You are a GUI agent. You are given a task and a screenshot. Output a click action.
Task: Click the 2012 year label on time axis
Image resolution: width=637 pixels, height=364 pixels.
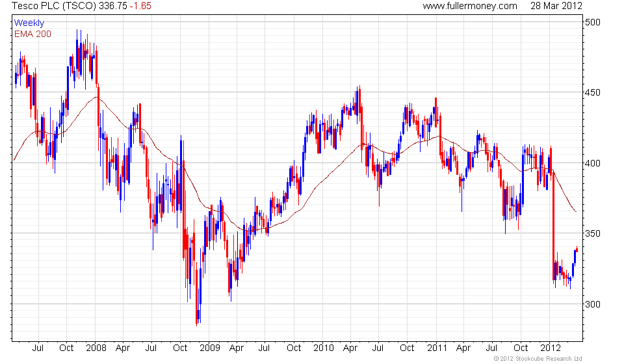point(551,348)
